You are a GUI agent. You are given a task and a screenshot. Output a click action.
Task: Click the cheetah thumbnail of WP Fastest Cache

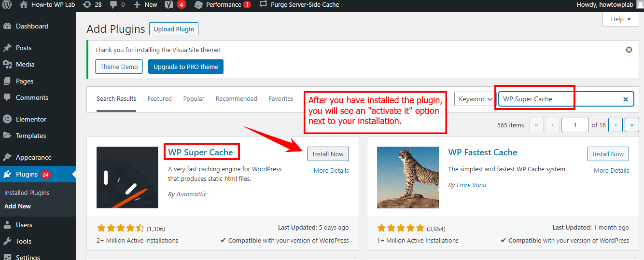[x=408, y=178]
